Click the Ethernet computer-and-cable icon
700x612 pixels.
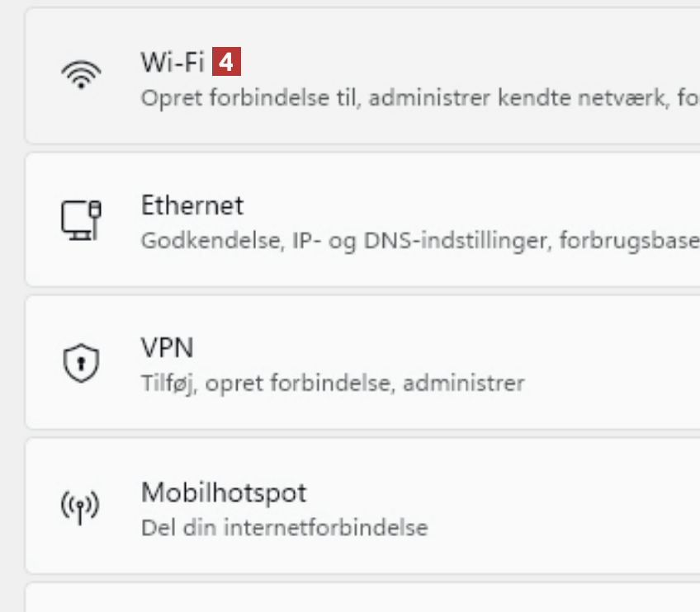click(x=81, y=219)
